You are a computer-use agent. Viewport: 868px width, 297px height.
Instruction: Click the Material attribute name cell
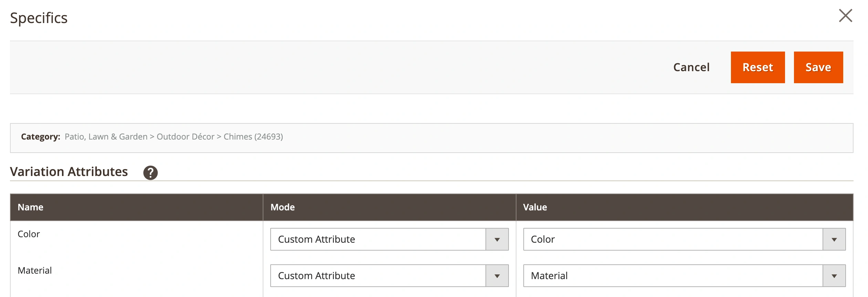(x=35, y=271)
